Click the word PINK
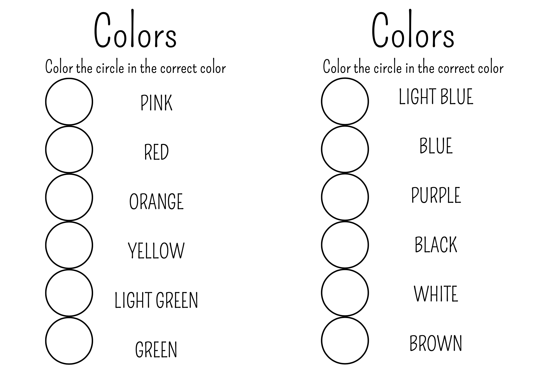 tap(156, 103)
